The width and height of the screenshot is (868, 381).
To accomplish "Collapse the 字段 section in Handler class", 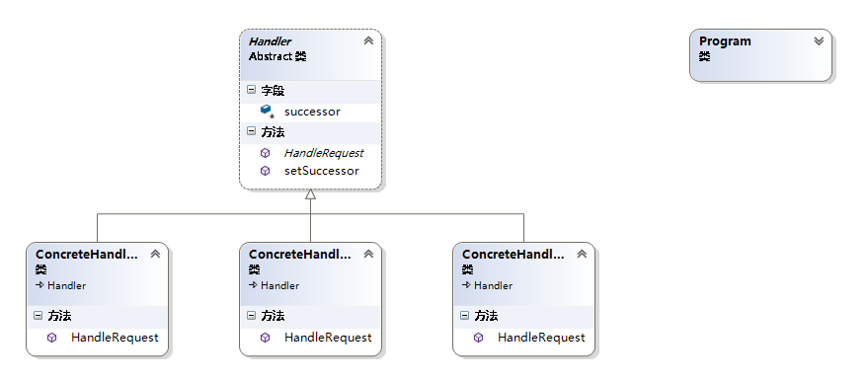I will point(252,89).
